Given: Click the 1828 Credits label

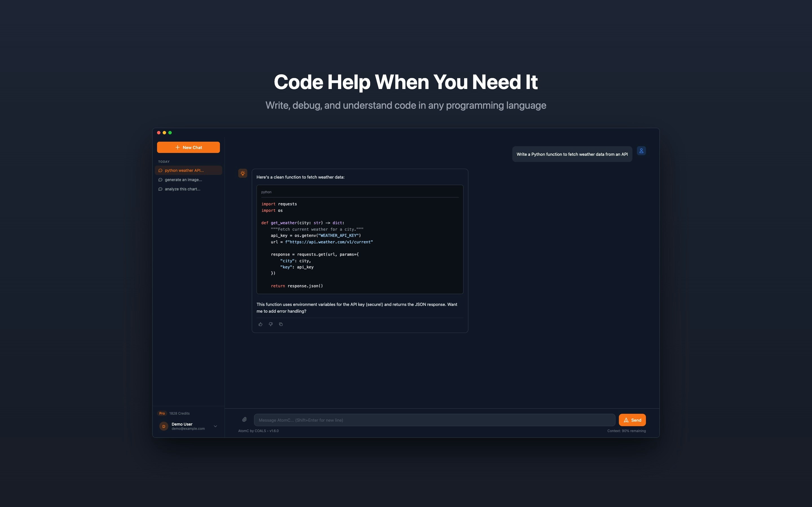Looking at the screenshot, I should [179, 413].
